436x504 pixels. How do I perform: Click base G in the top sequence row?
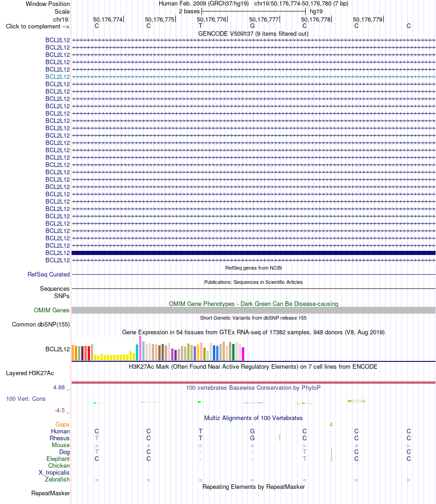(x=252, y=26)
